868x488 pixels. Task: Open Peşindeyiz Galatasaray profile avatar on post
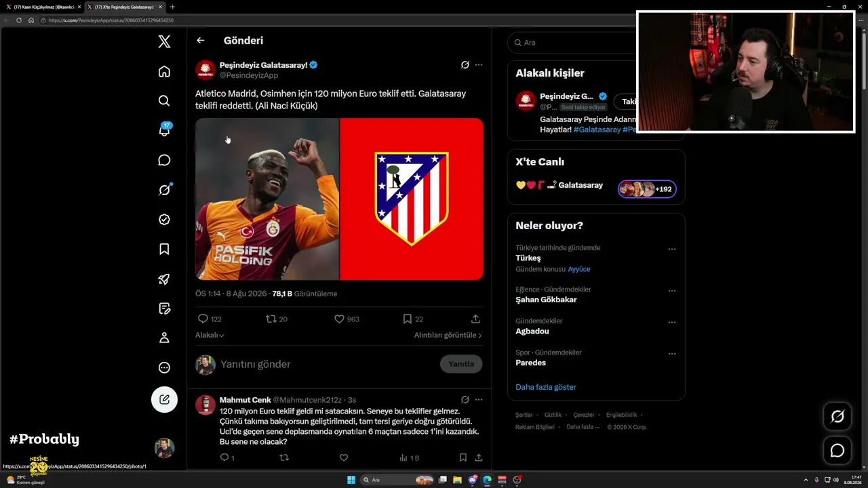pyautogui.click(x=205, y=70)
